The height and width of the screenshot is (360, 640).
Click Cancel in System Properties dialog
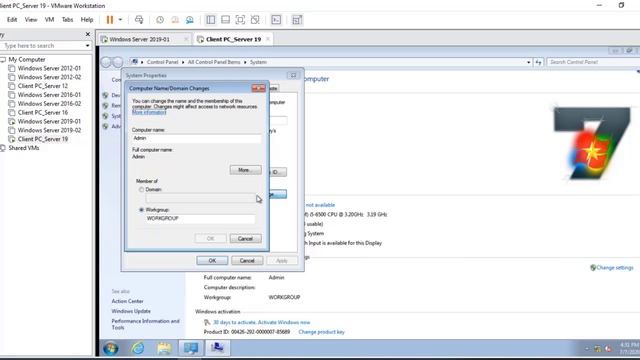coord(247,260)
